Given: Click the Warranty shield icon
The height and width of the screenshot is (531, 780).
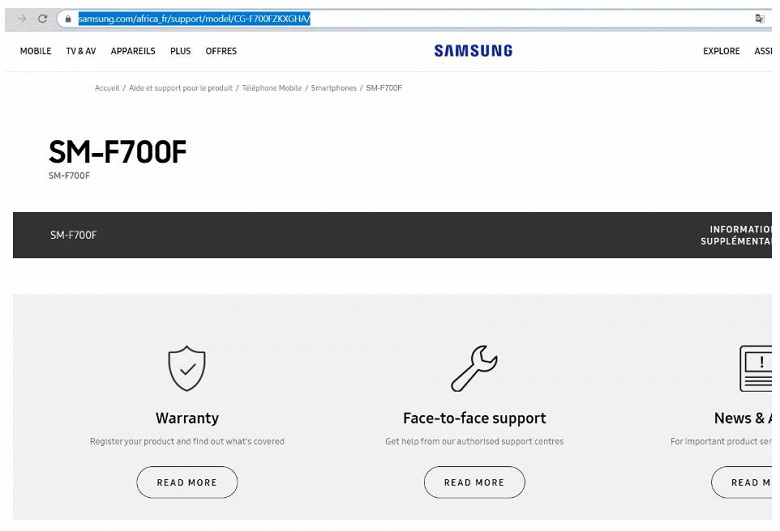Looking at the screenshot, I should click(x=187, y=369).
